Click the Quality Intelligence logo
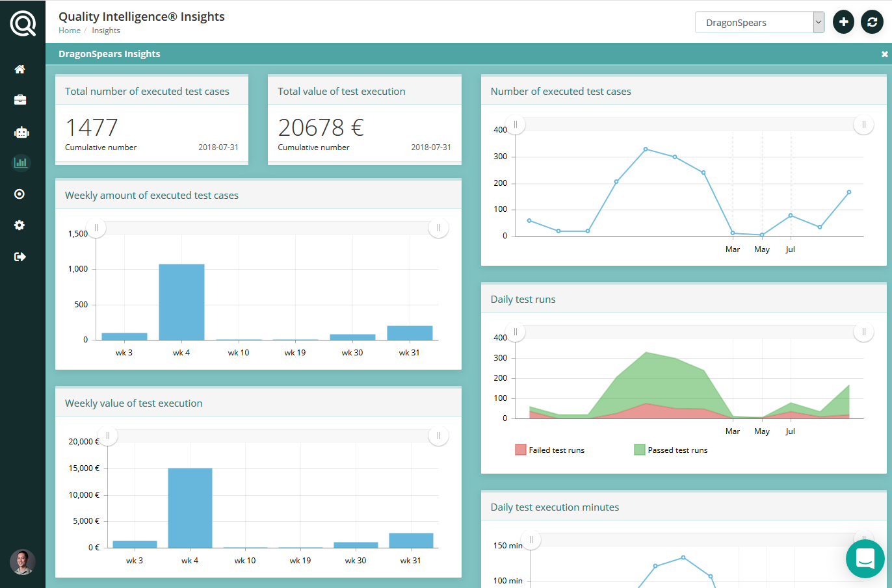The width and height of the screenshot is (892, 588). tap(23, 24)
